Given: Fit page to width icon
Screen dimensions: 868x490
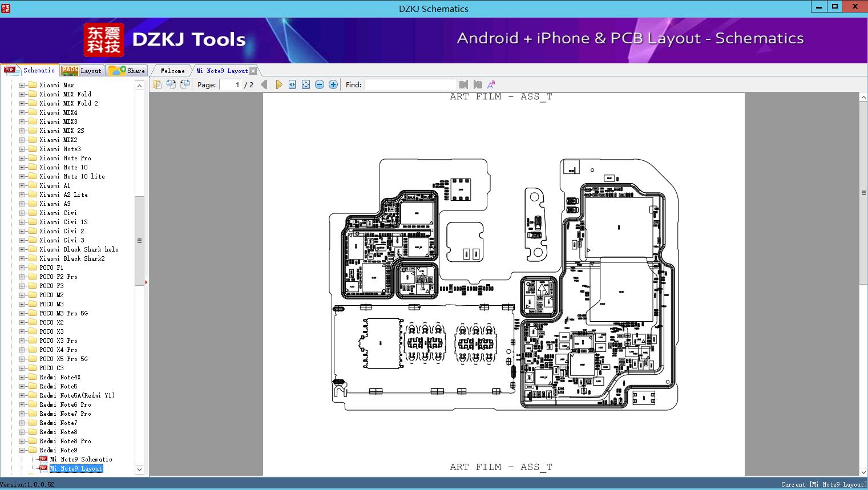Looking at the screenshot, I should (x=292, y=84).
